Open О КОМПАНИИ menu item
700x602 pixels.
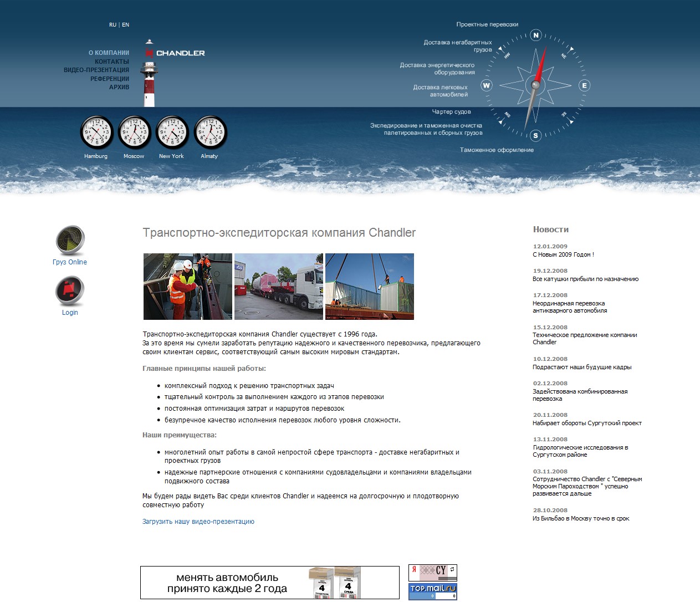coord(109,53)
